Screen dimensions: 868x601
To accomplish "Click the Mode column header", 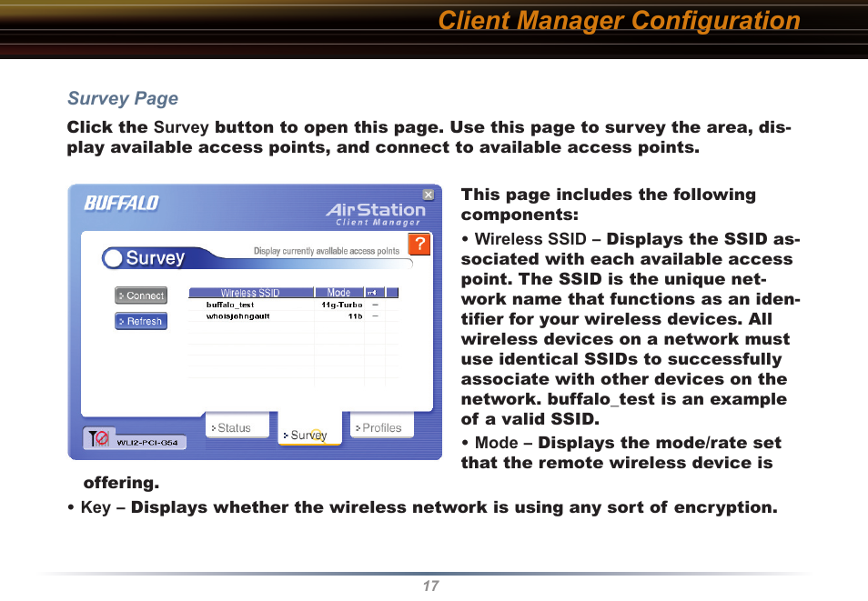I will pos(338,293).
